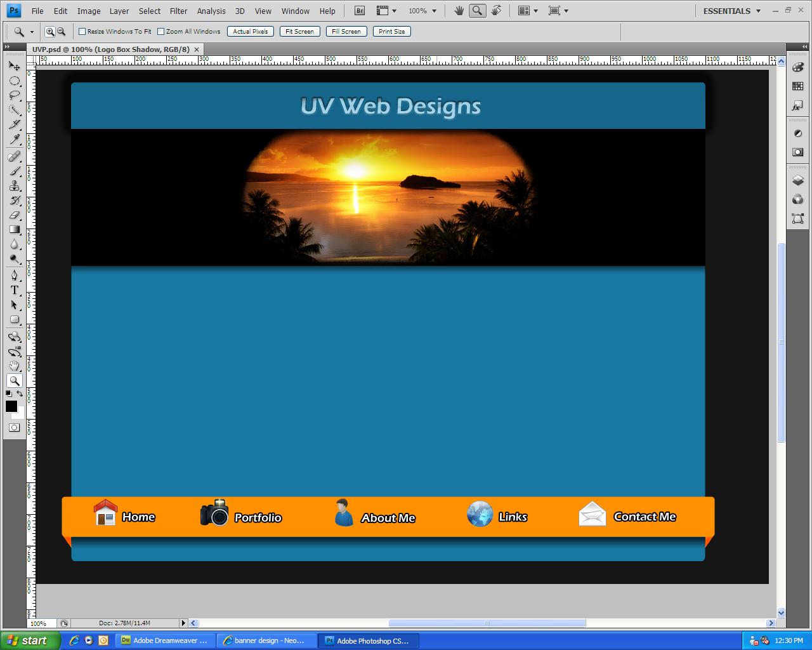Click the Fit Screen button
The height and width of the screenshot is (650, 812).
[299, 32]
